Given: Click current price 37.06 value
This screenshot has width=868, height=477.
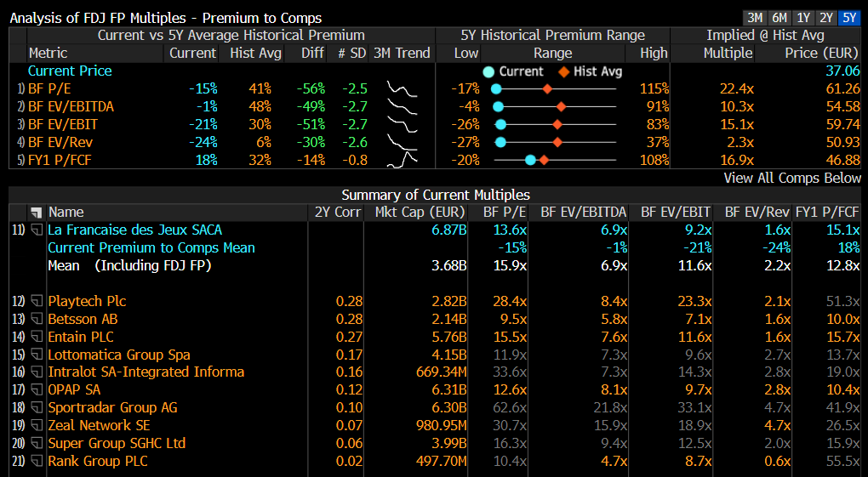Looking at the screenshot, I should coord(843,71).
